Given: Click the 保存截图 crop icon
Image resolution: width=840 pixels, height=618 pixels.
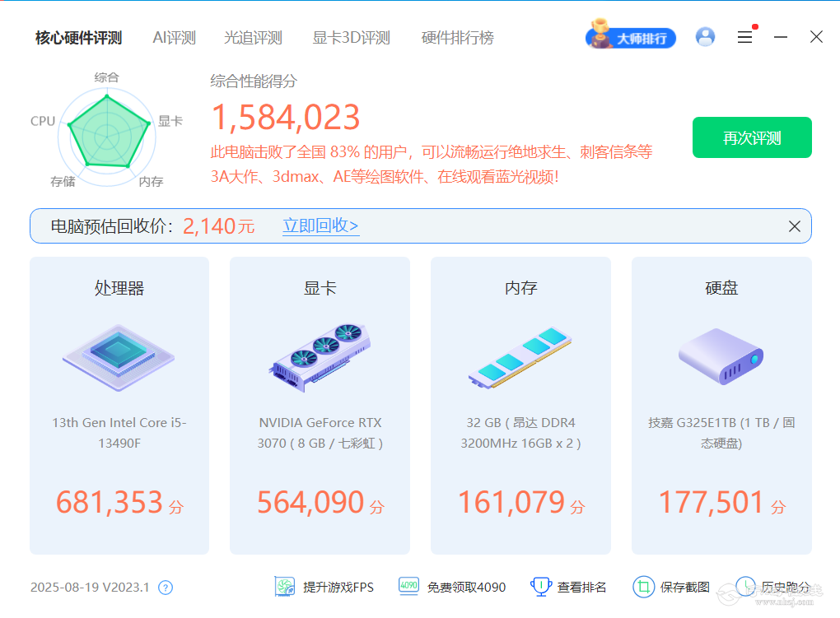Looking at the screenshot, I should click(x=644, y=587).
